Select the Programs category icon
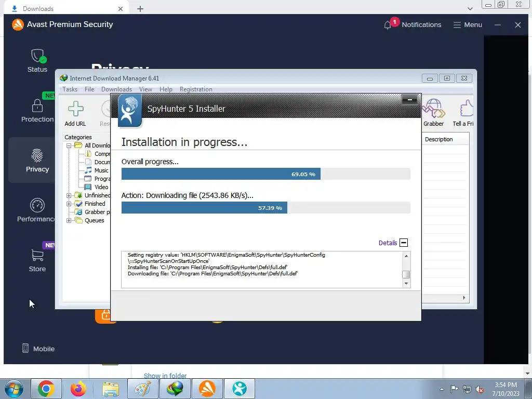 pyautogui.click(x=88, y=179)
